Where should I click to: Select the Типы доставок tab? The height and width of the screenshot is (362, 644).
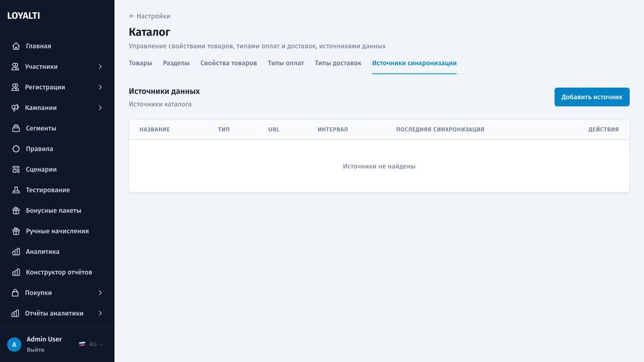[x=338, y=63]
